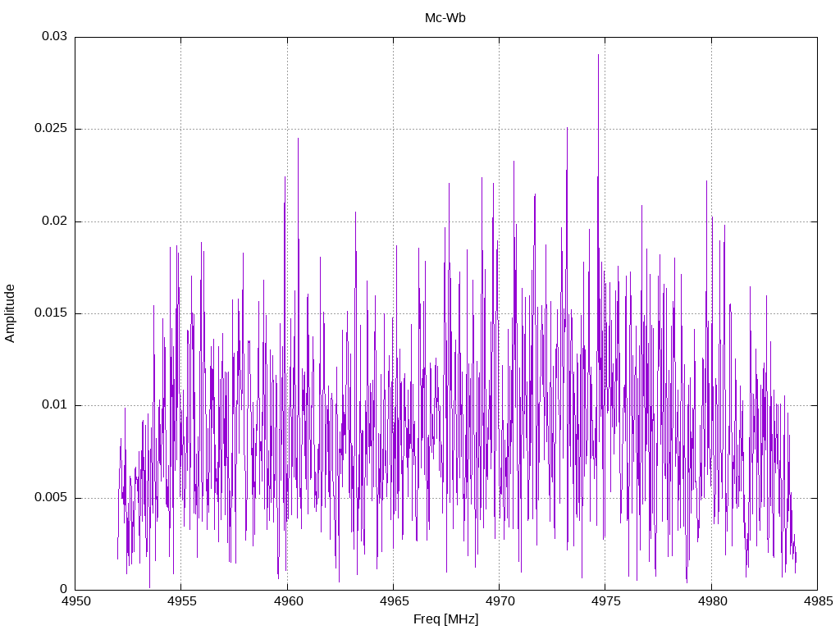The height and width of the screenshot is (630, 840).
Task: Select the Freq [MHz] x-axis label
Action: [x=445, y=619]
